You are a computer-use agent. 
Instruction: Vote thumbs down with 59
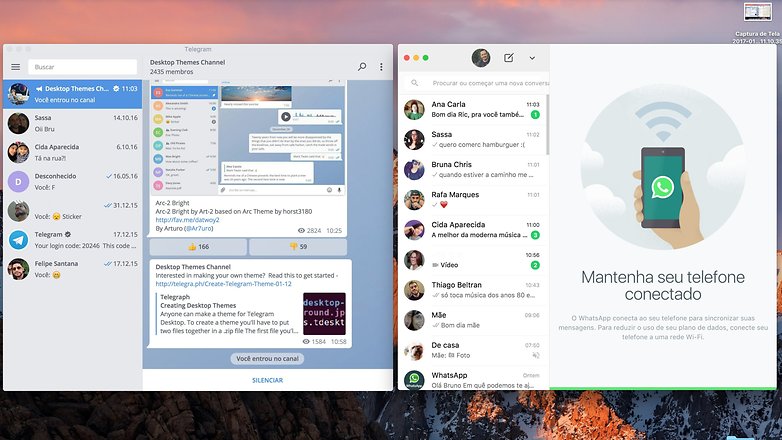click(298, 246)
